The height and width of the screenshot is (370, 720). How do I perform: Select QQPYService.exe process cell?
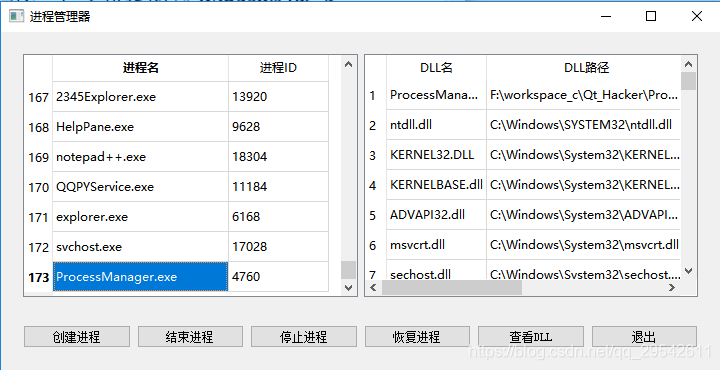click(141, 187)
